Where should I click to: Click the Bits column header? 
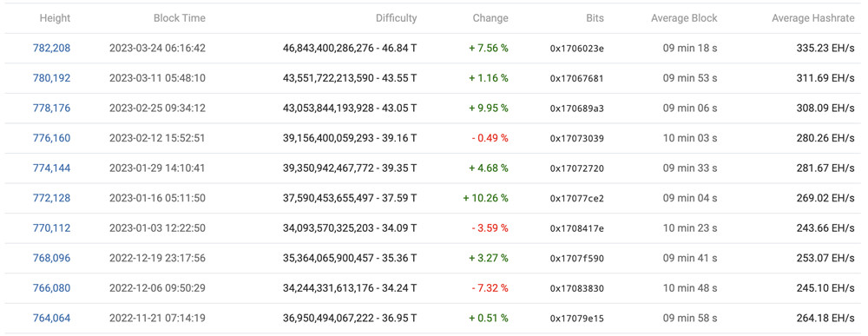pyautogui.click(x=595, y=18)
